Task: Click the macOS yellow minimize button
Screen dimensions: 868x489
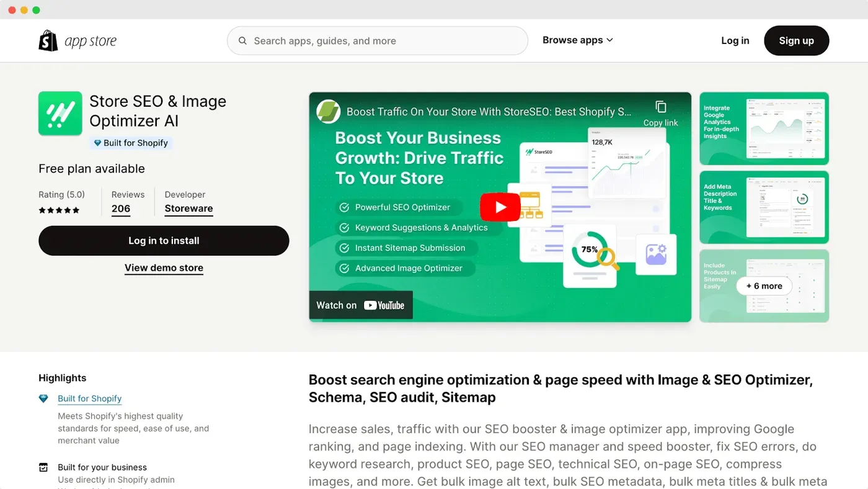Action: (24, 10)
